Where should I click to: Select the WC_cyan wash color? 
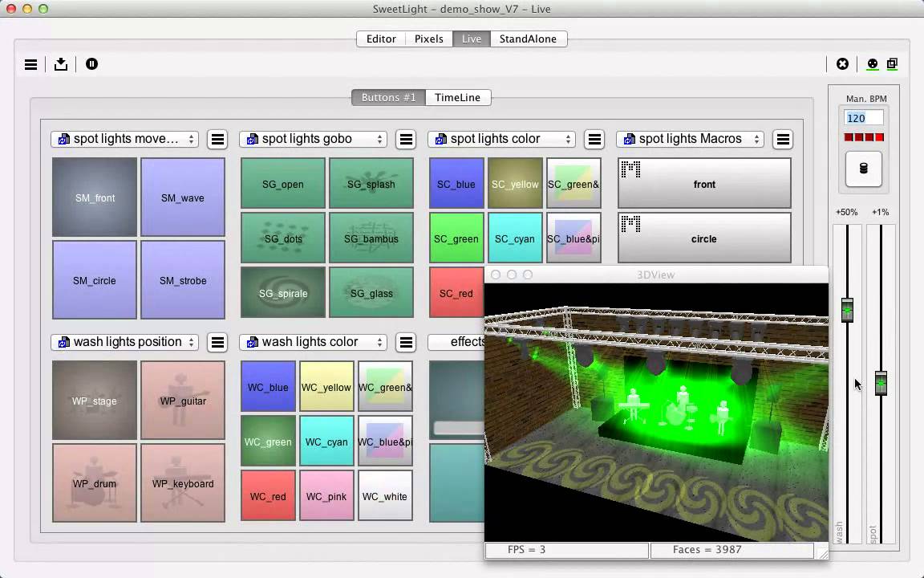326,442
